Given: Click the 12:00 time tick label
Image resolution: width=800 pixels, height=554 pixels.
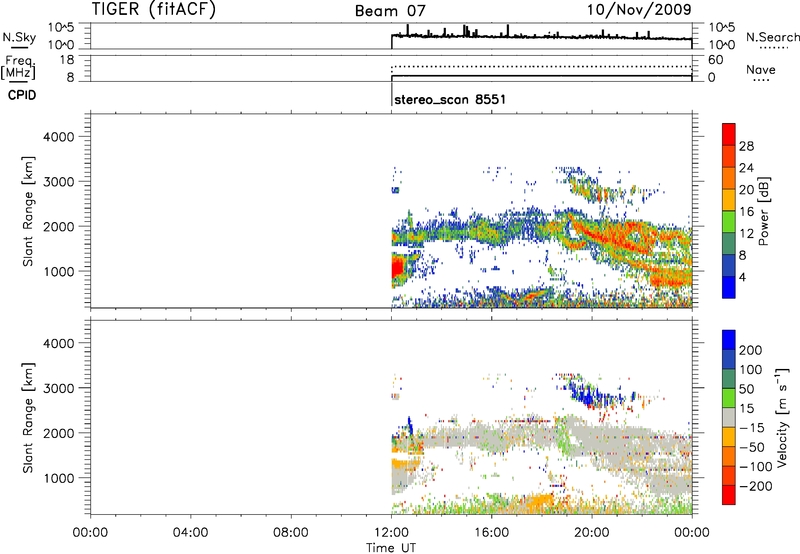Looking at the screenshot, I should (x=391, y=533).
